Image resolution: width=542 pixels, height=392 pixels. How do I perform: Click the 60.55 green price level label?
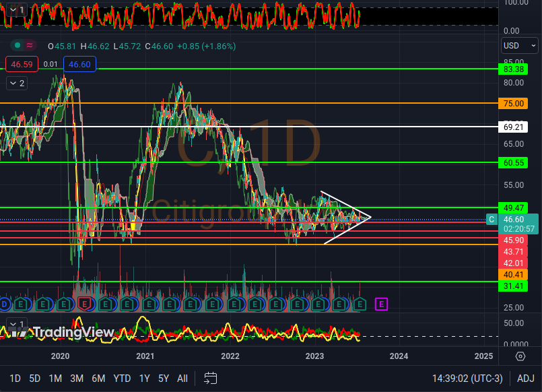[x=513, y=162]
